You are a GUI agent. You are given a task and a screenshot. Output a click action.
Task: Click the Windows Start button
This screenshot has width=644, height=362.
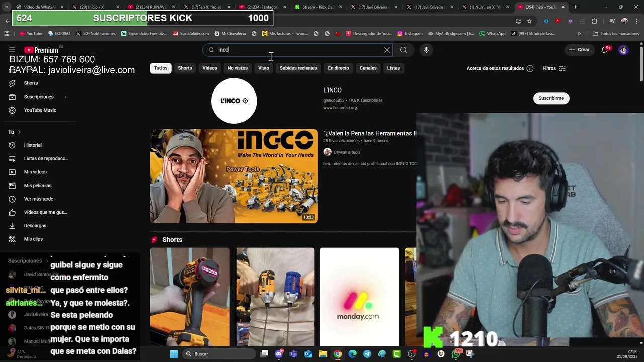point(174,354)
